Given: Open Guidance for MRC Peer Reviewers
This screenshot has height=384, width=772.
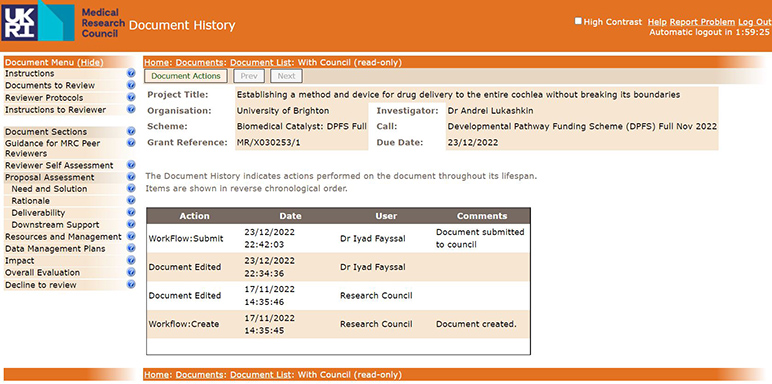Looking at the screenshot, I should [52, 149].
